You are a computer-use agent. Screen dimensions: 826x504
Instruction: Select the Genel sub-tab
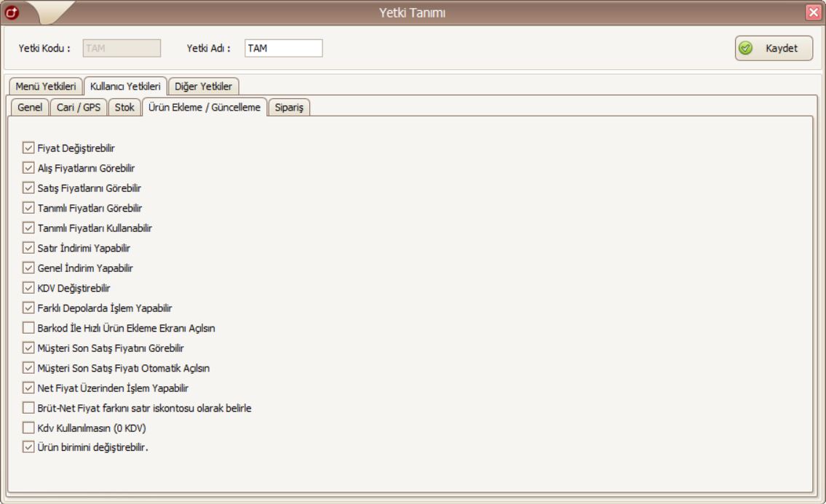[x=29, y=108]
